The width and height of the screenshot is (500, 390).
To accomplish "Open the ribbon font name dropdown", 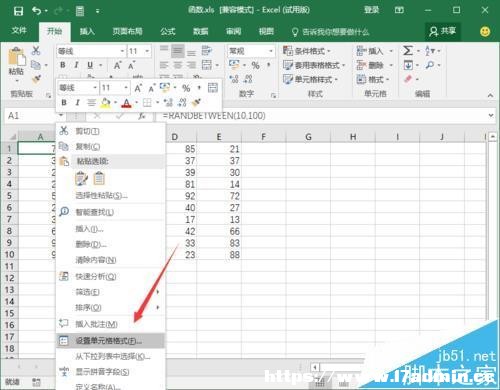I will (x=122, y=51).
